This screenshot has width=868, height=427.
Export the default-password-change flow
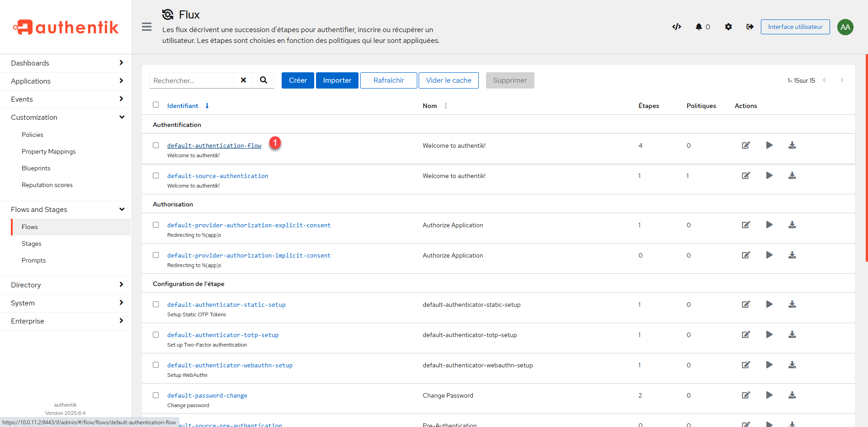point(792,395)
